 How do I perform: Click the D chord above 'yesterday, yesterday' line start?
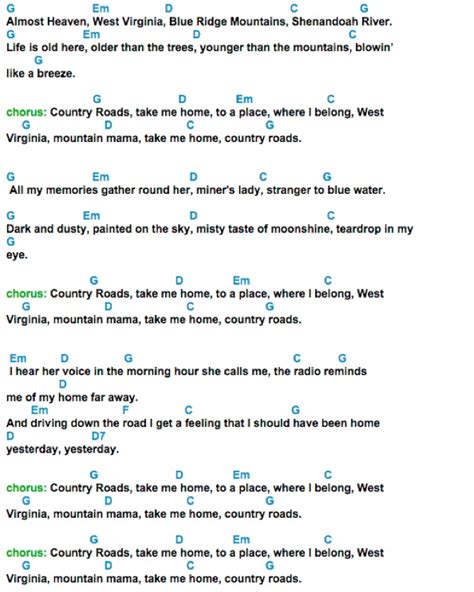pos(11,436)
